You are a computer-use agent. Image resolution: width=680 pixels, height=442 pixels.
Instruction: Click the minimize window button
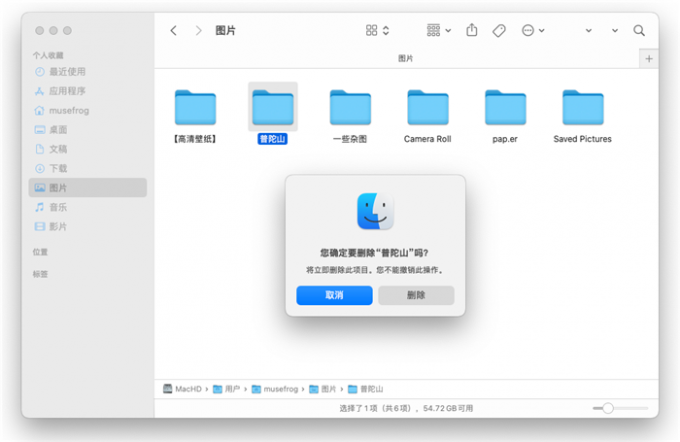[x=53, y=30]
